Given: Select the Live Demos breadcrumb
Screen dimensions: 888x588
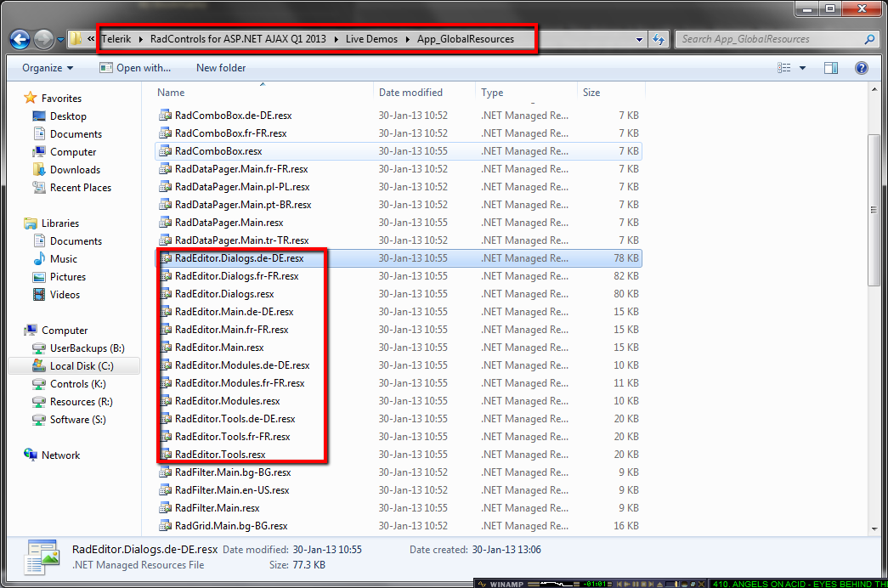Looking at the screenshot, I should [371, 39].
